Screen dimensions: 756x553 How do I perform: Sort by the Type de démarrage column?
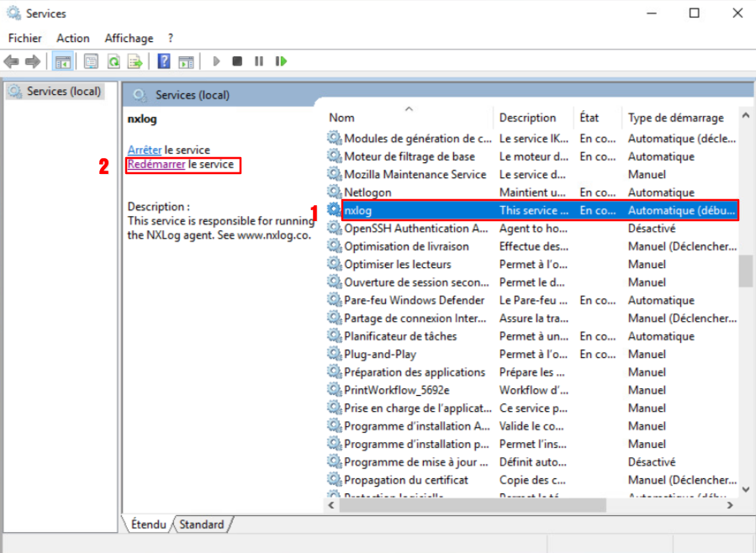pyautogui.click(x=675, y=118)
